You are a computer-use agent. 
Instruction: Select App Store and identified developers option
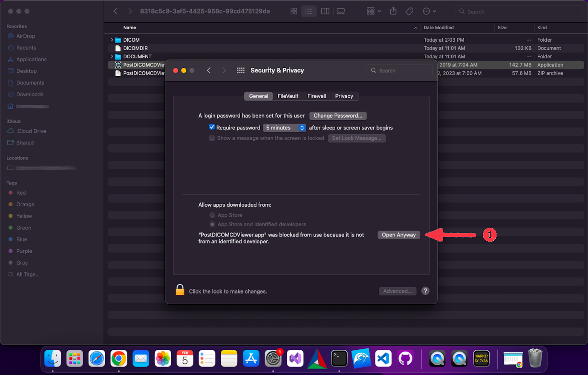(x=212, y=224)
